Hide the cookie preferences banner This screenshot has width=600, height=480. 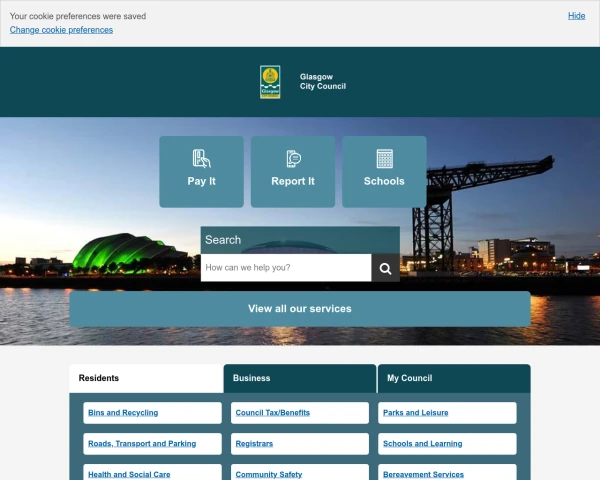576,16
